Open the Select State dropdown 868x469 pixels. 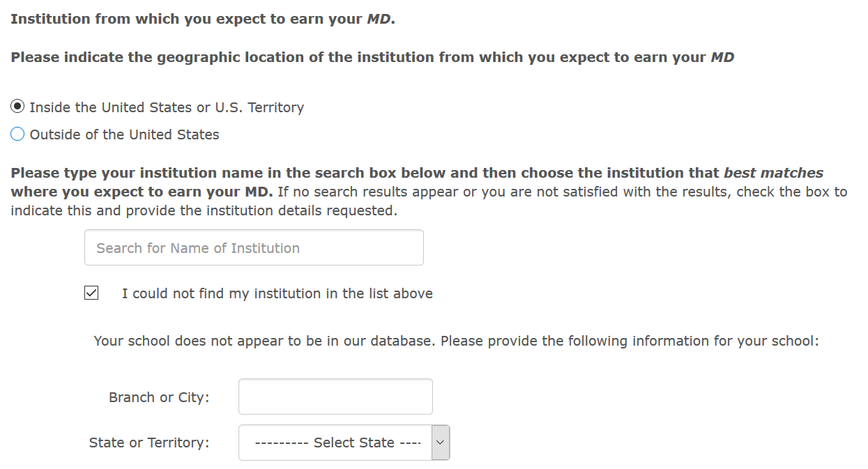click(x=335, y=443)
